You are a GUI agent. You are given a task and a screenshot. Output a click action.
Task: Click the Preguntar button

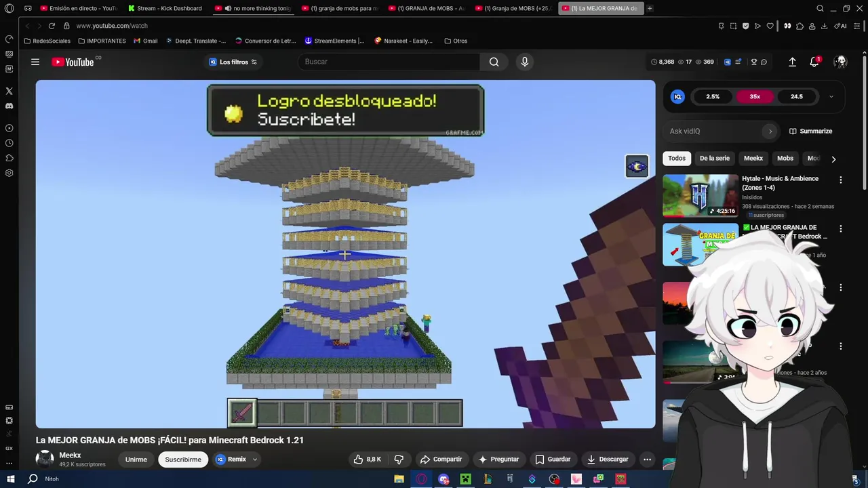click(x=498, y=459)
